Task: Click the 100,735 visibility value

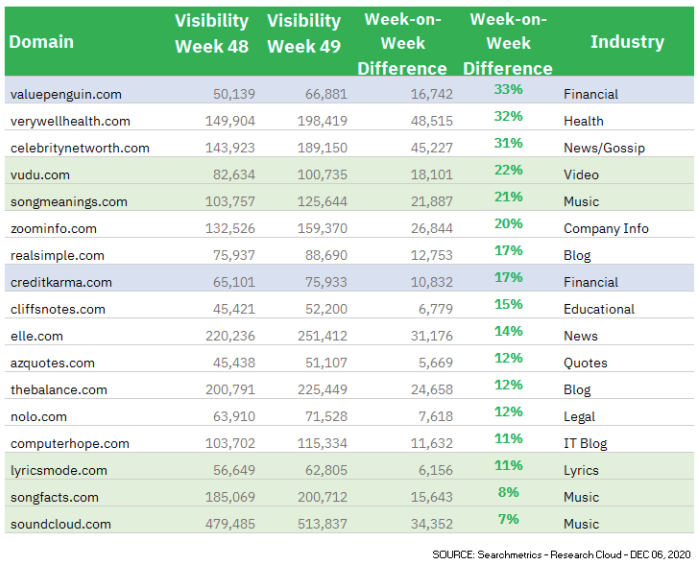Action: point(322,175)
